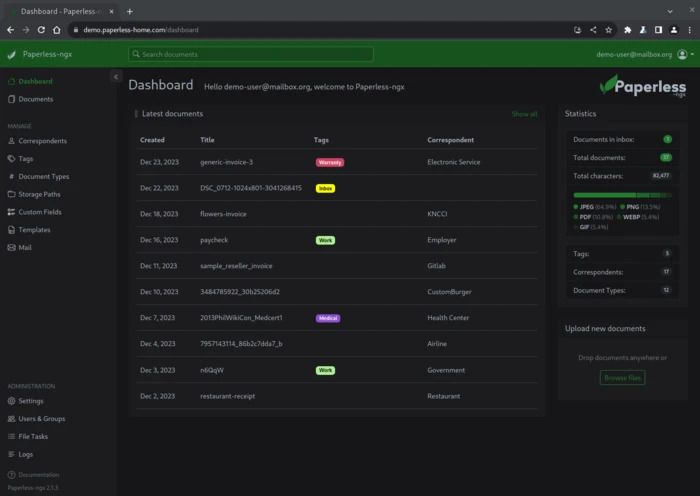The height and width of the screenshot is (496, 700).
Task: Click the yellow Inbox tag badge
Action: click(325, 188)
